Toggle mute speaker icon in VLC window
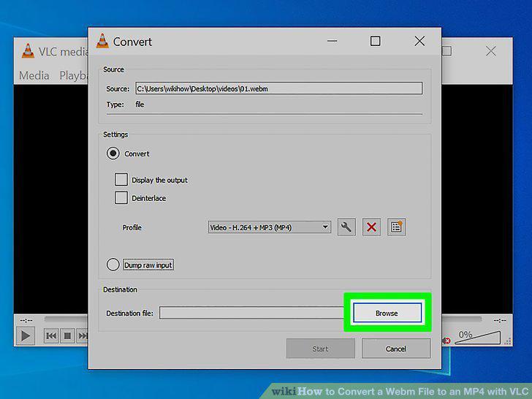Screen dimensions: 532x399 point(446,340)
